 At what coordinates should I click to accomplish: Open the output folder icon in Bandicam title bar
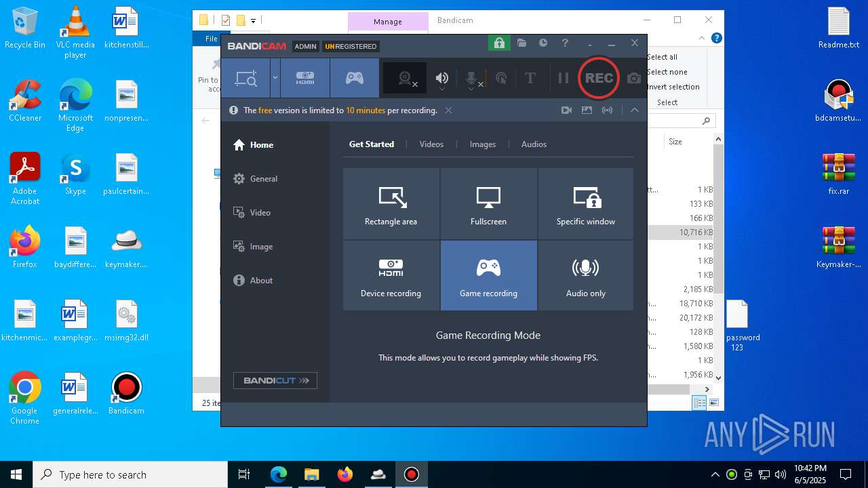pyautogui.click(x=521, y=43)
